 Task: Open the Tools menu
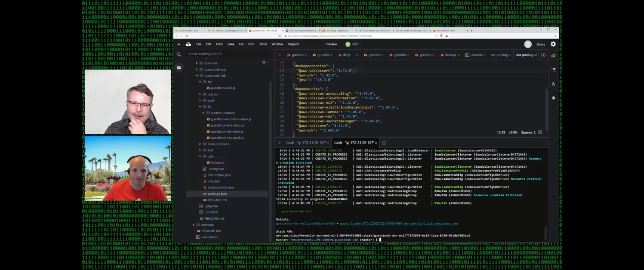(x=262, y=44)
